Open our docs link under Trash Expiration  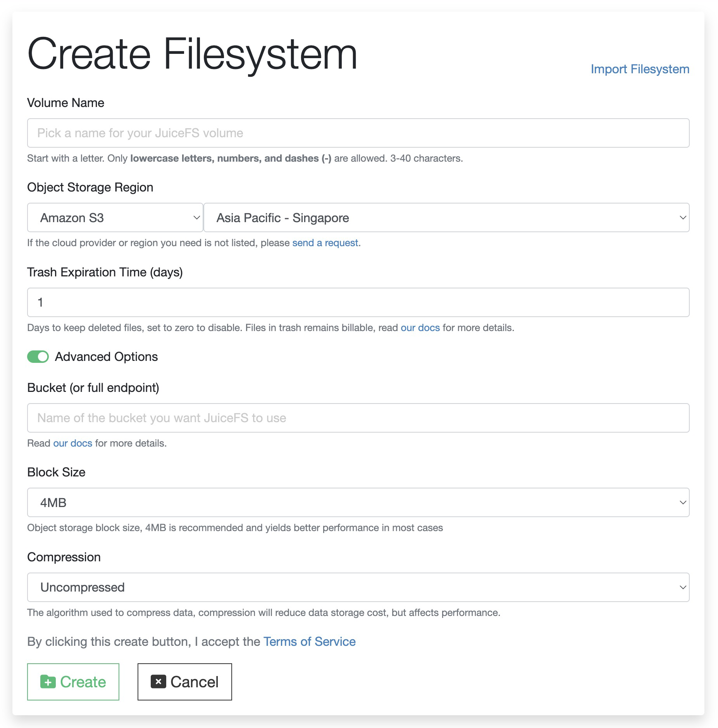(x=420, y=328)
